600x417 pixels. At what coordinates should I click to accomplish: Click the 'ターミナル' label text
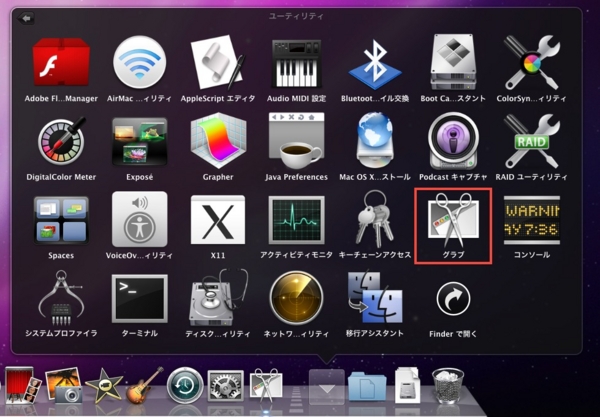[140, 333]
